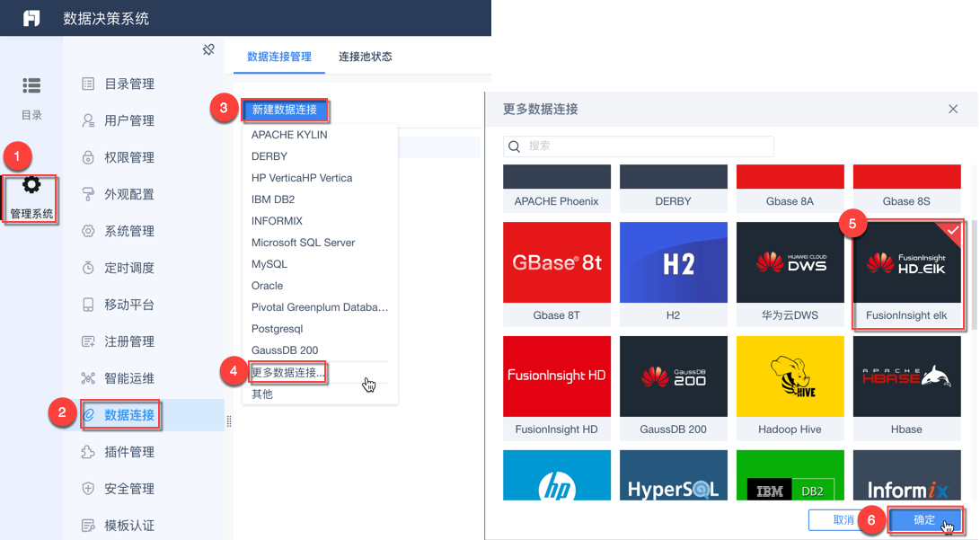This screenshot has height=540, width=980.
Task: Select the Hbase database tile
Action: coord(907,388)
